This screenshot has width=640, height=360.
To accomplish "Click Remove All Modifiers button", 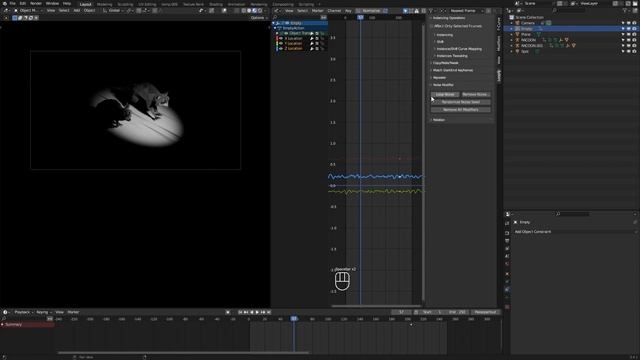I will point(461,110).
